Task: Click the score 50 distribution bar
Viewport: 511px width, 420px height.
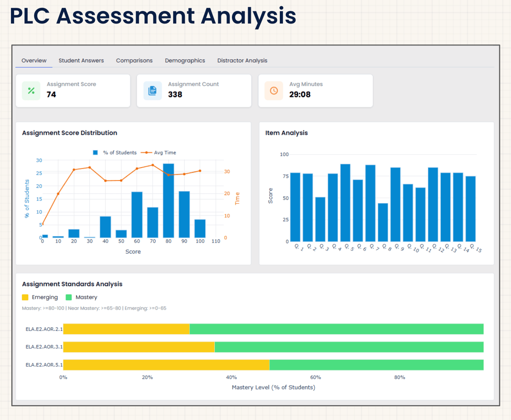Action: tap(121, 234)
